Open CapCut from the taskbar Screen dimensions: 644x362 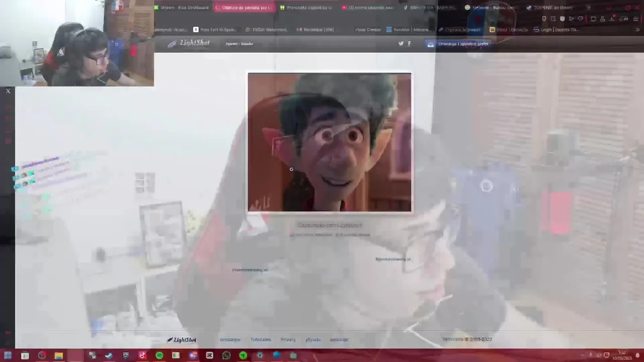pos(209,355)
